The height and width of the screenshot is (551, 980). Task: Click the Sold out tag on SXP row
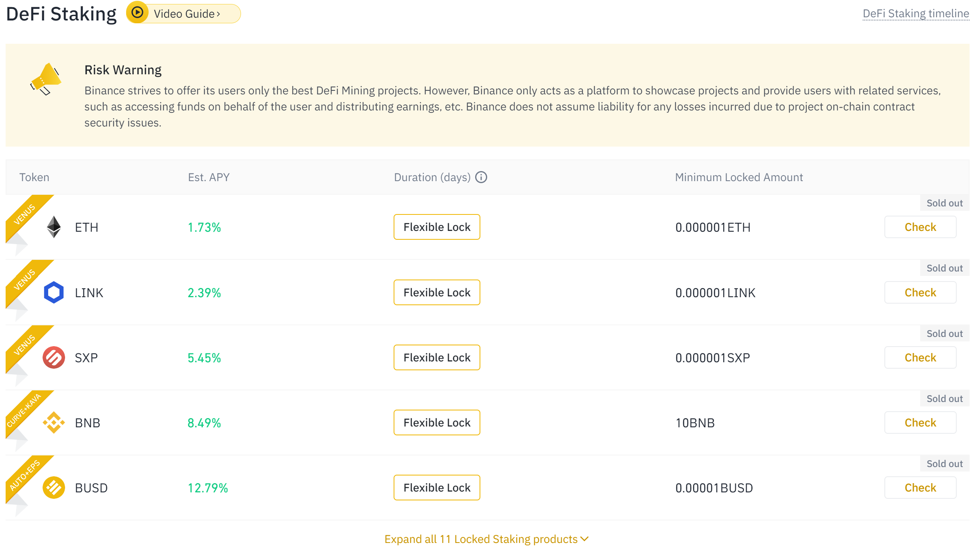[x=945, y=333]
